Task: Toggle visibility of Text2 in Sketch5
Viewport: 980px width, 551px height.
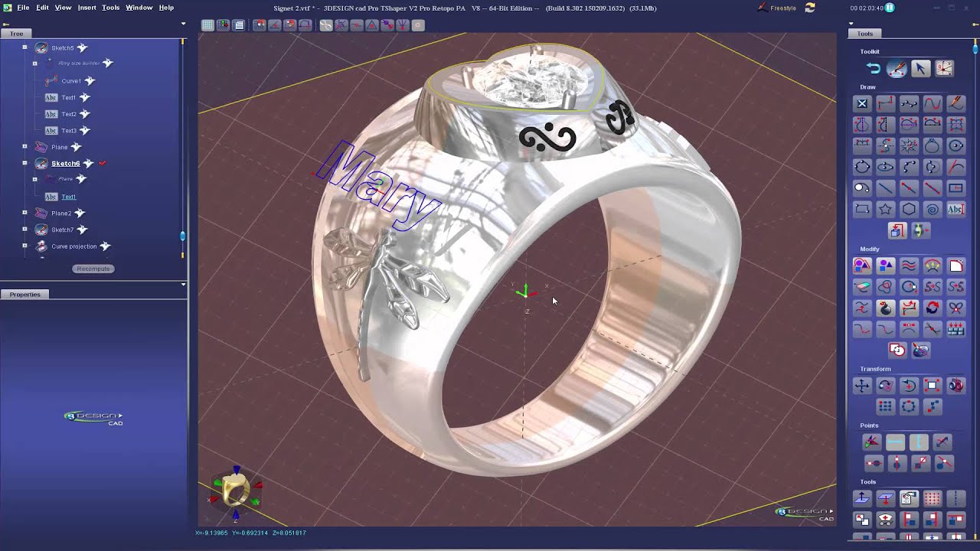Action: (x=85, y=114)
